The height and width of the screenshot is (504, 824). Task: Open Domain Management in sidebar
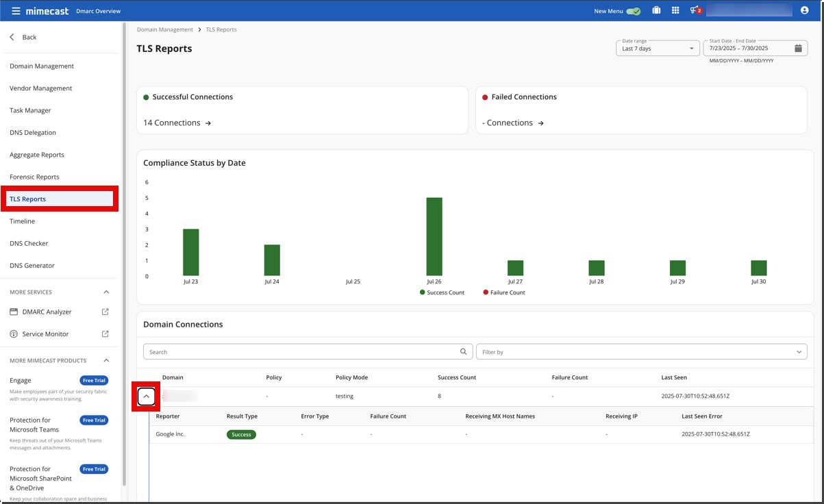point(42,66)
